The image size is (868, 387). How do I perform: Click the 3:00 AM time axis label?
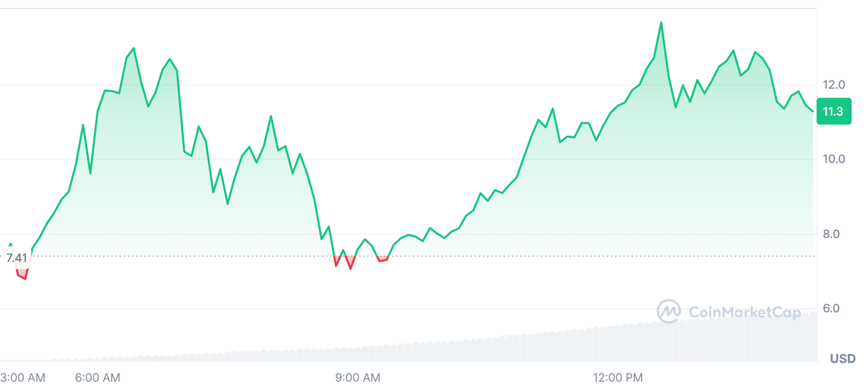click(x=23, y=378)
